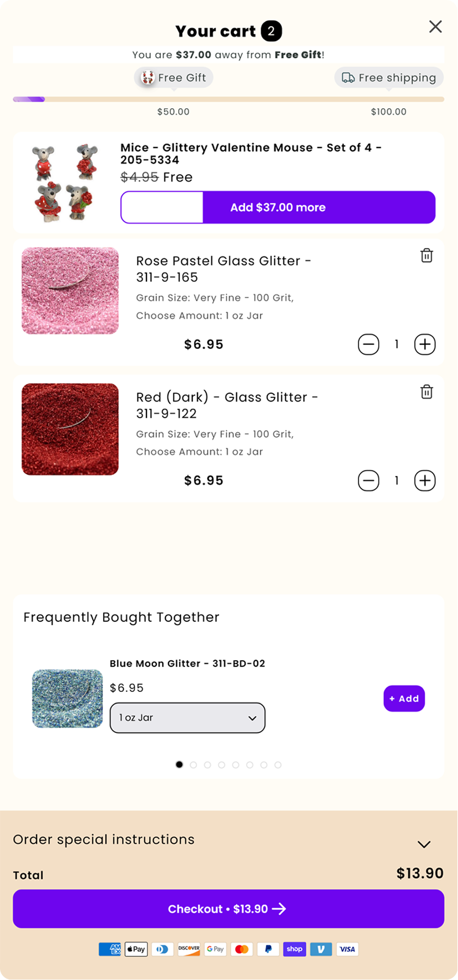This screenshot has height=980, width=458.
Task: Go to second carousel dot
Action: (x=193, y=765)
